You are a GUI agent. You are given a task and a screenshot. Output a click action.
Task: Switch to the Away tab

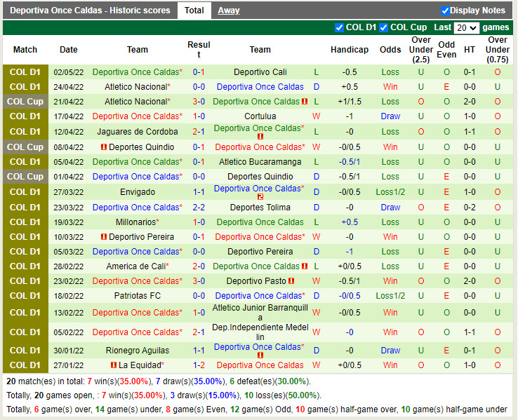click(x=228, y=11)
